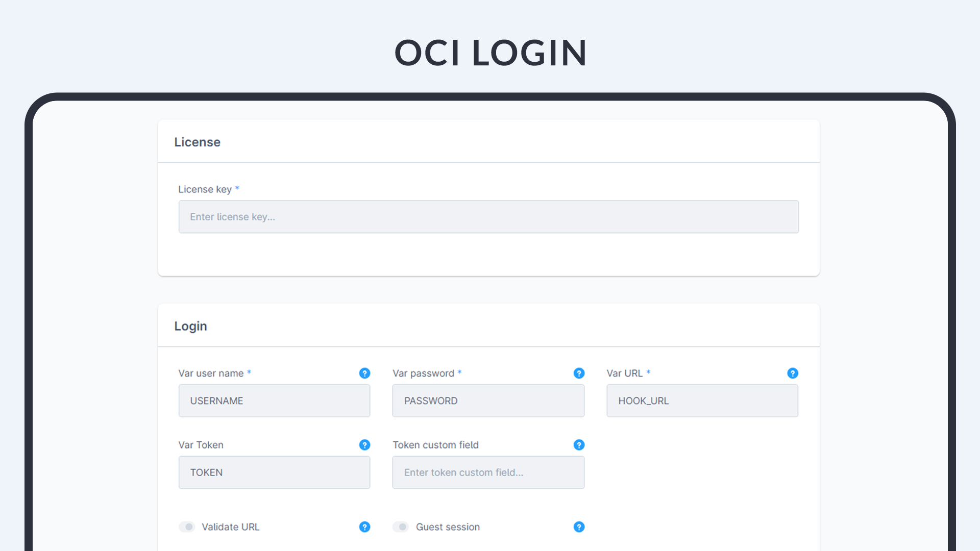The height and width of the screenshot is (551, 980).
Task: Click the 'Var URL' label
Action: point(625,373)
